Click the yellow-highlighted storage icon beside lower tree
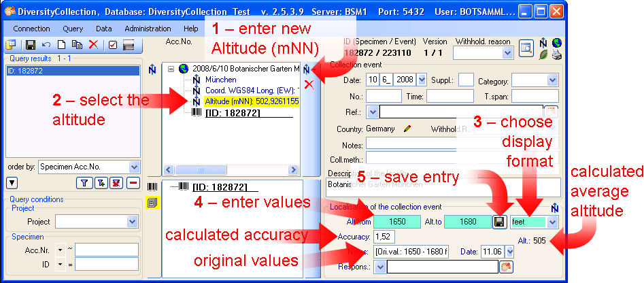Screen dimensions: 644x283 [152, 202]
